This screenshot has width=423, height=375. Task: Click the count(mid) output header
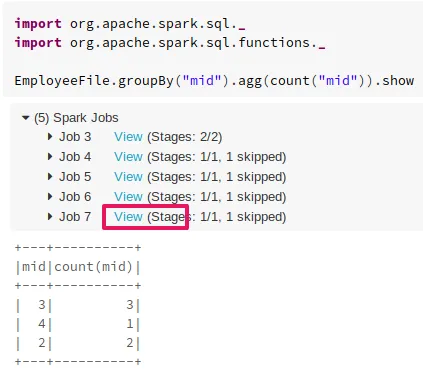point(93,267)
